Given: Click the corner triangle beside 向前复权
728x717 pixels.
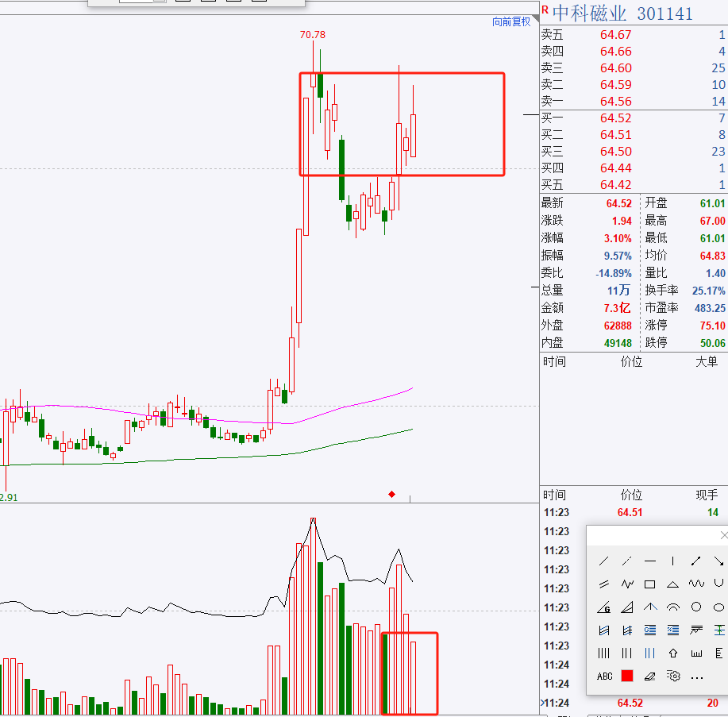Looking at the screenshot, I should (x=535, y=19).
